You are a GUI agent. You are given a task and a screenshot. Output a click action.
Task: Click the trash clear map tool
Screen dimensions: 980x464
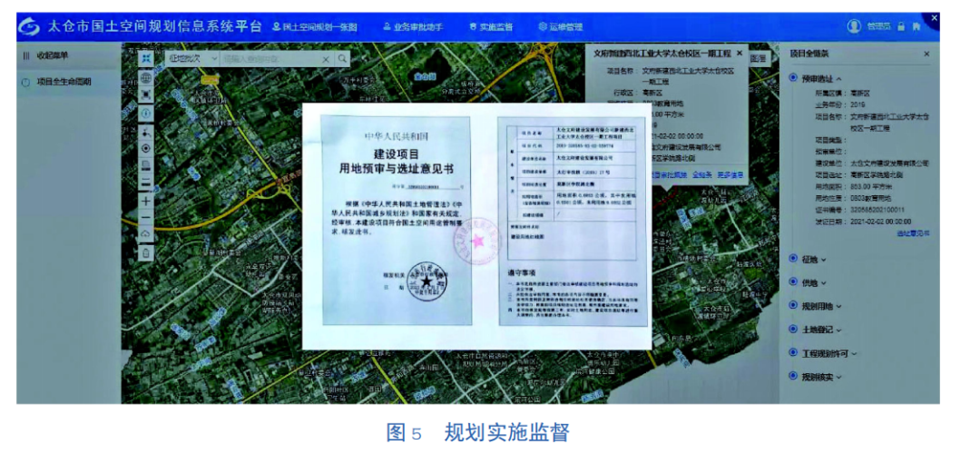coord(145,252)
